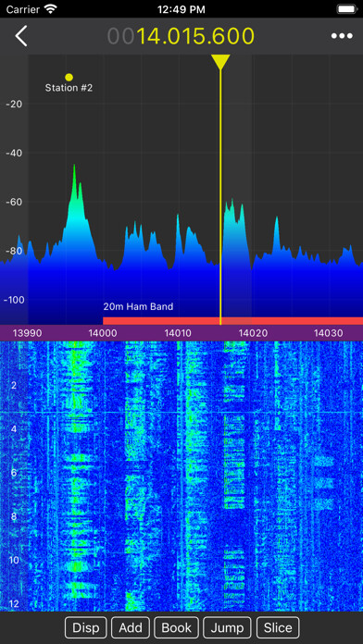Tap the 20m Ham Band label
This screenshot has width=363, height=644.
point(138,306)
